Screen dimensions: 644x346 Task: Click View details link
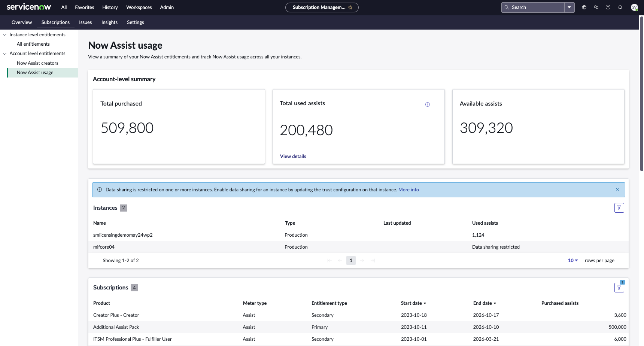293,157
